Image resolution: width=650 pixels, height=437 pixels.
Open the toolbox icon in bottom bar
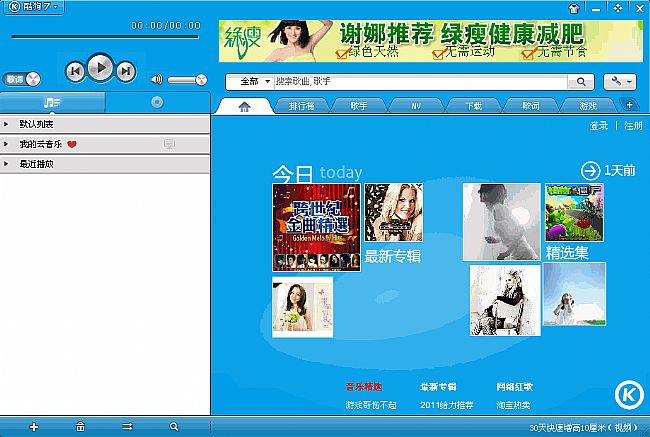80,426
